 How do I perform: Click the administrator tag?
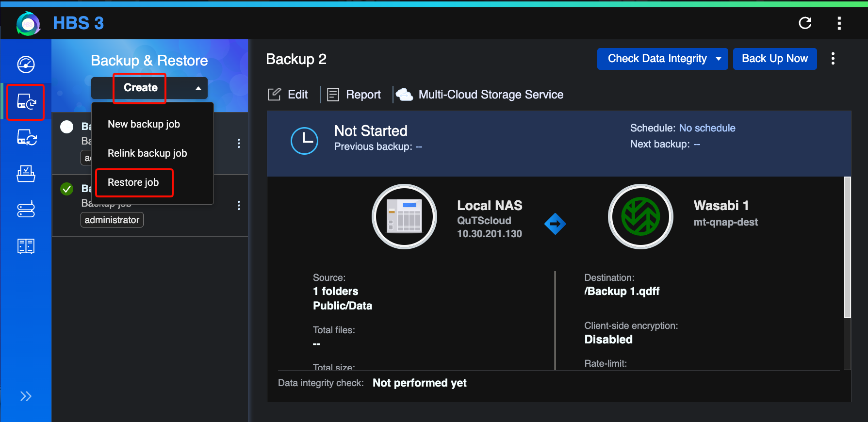tap(112, 220)
